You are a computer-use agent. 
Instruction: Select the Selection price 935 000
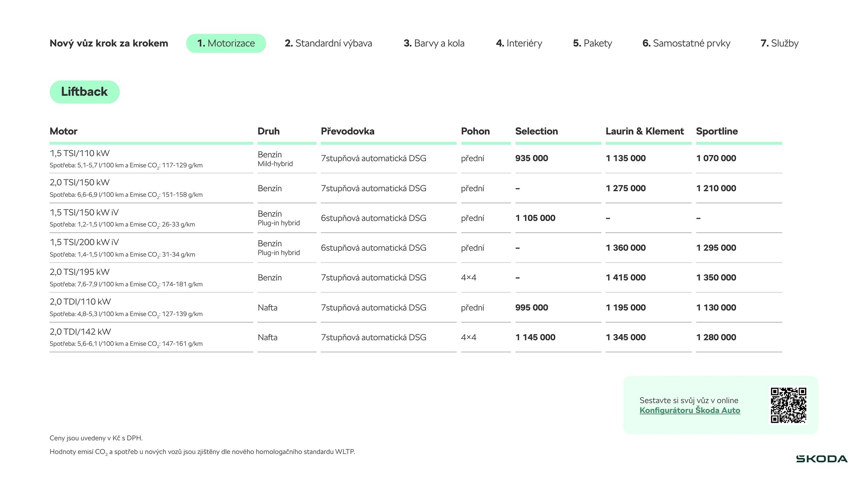tap(531, 158)
